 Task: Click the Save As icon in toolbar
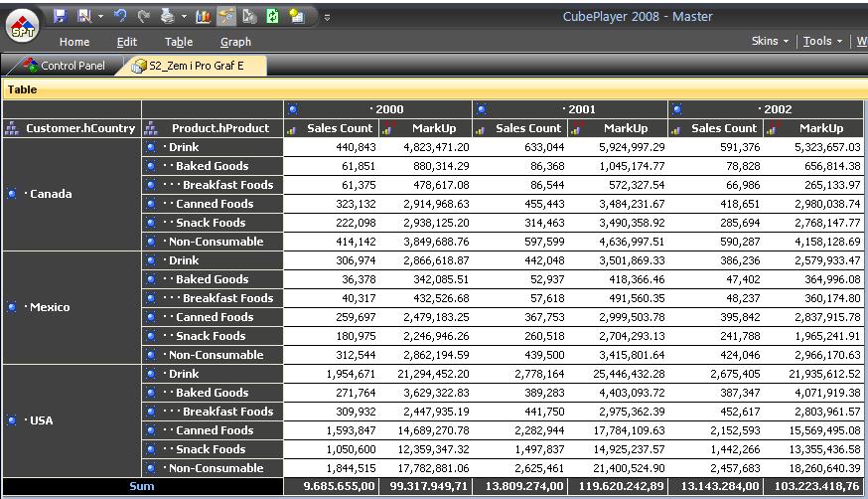pos(84,16)
